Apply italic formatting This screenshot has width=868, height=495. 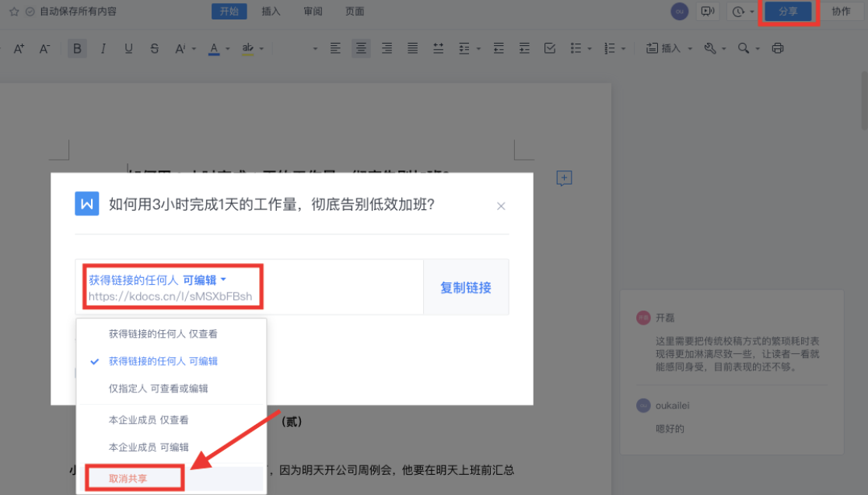[103, 48]
